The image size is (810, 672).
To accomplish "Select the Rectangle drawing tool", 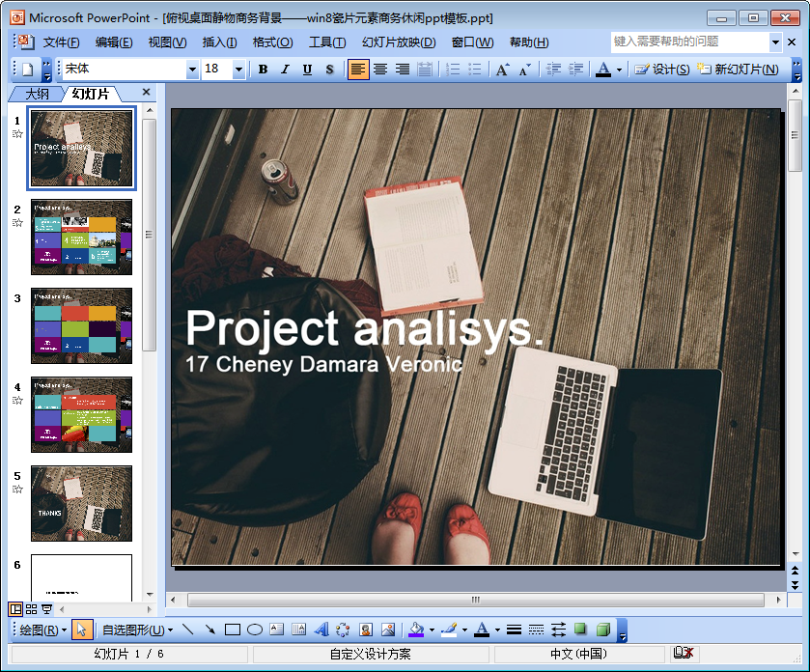I will 233,630.
